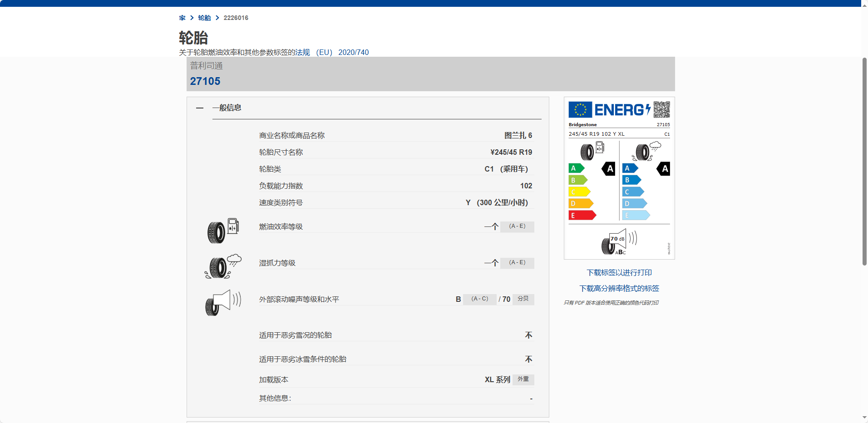Click the scroll down arrow of the scrollbar
868x423 pixels.
(864, 418)
